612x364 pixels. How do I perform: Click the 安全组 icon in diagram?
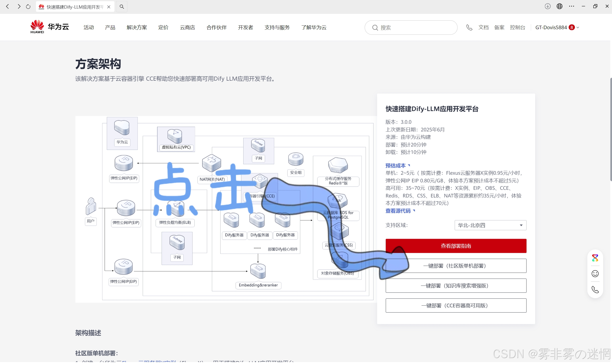point(296,159)
